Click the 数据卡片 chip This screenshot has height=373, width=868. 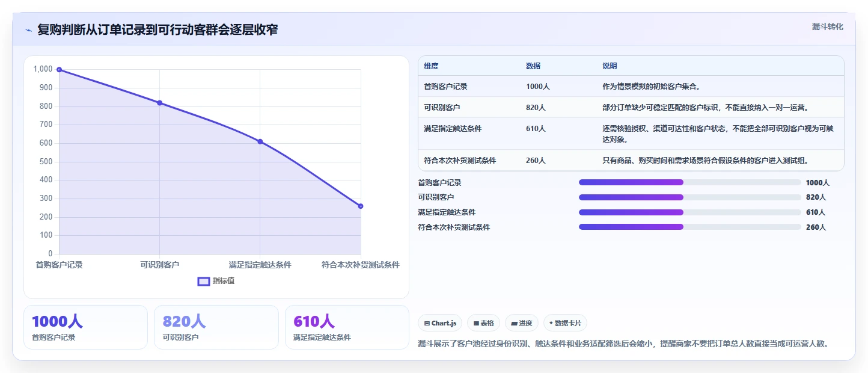click(565, 323)
